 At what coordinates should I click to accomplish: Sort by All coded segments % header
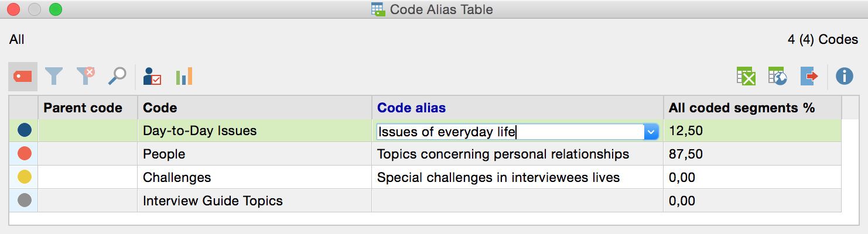click(741, 108)
